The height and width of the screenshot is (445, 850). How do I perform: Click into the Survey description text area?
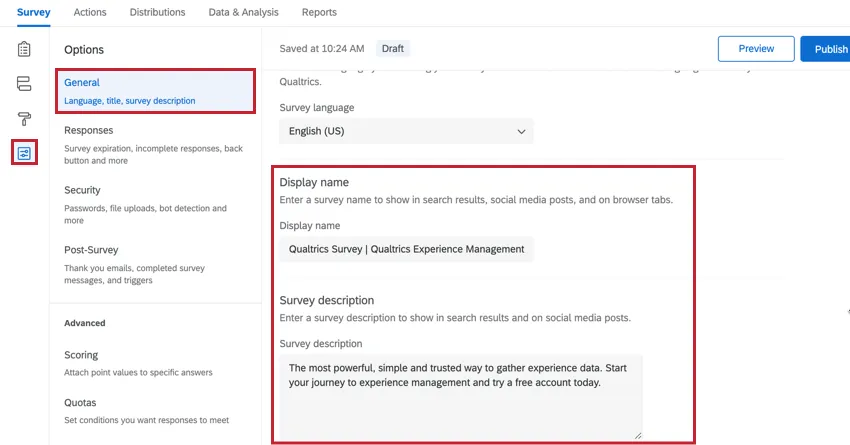pos(460,394)
